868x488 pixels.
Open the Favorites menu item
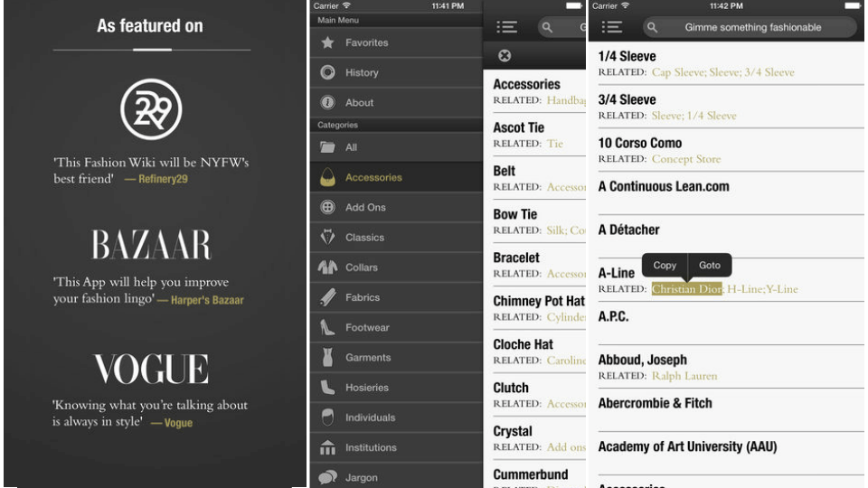(x=396, y=42)
